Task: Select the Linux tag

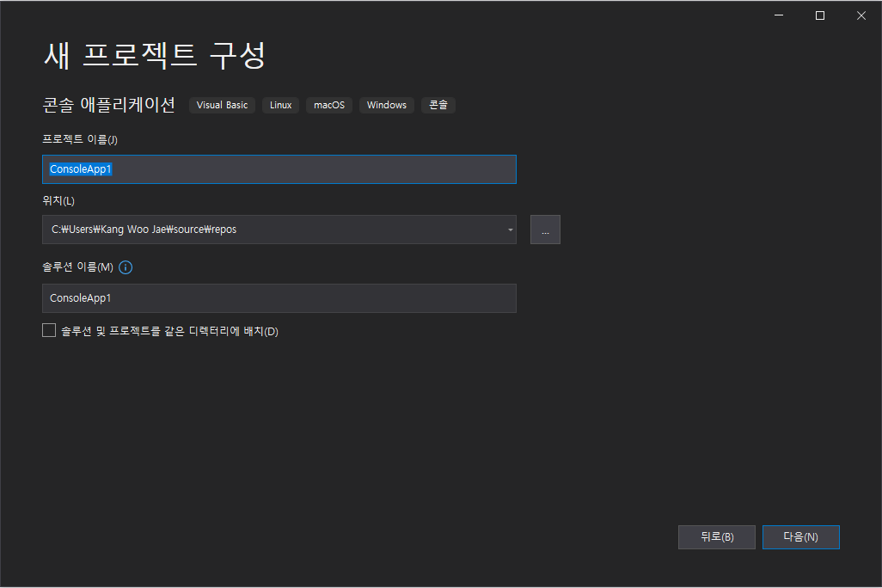Action: click(281, 105)
